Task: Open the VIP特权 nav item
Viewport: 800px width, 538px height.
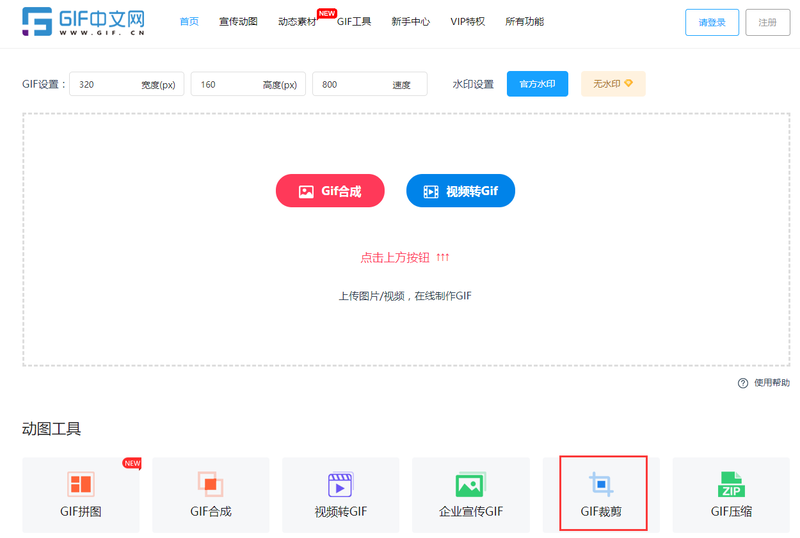Action: [x=467, y=21]
